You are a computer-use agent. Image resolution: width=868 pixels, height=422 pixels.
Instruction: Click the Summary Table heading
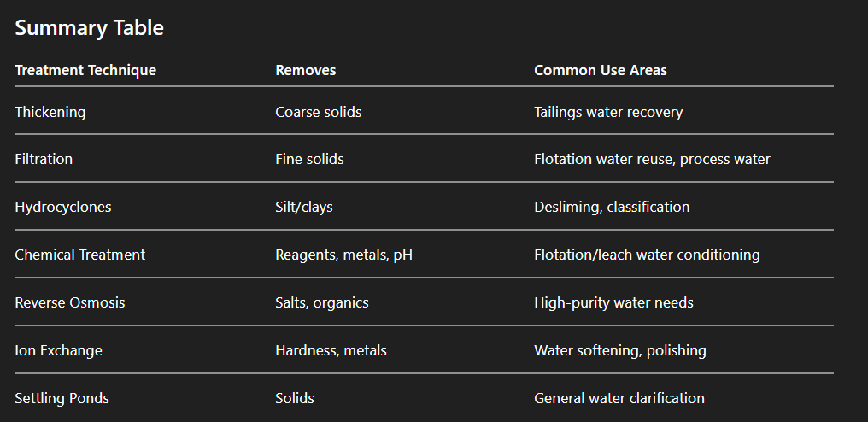pos(89,28)
